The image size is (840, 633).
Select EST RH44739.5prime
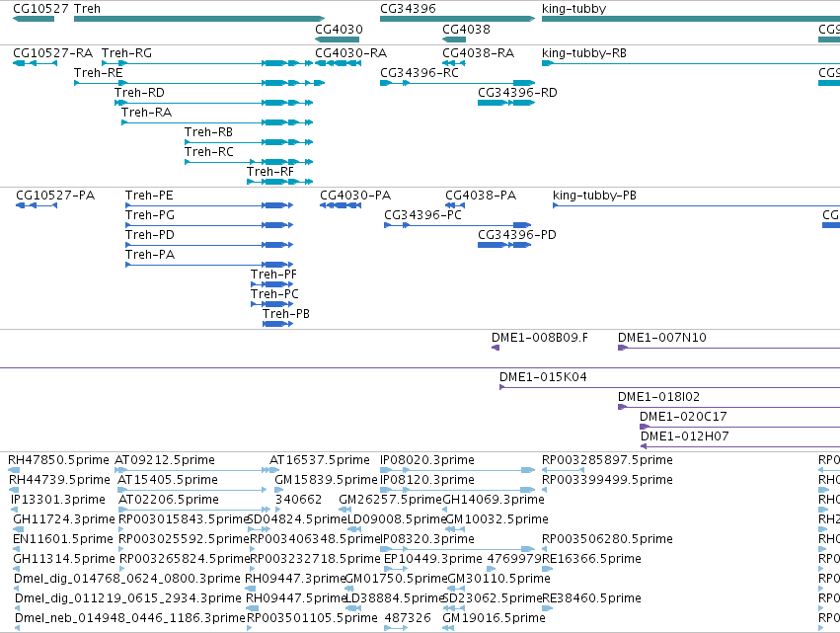tap(14, 490)
